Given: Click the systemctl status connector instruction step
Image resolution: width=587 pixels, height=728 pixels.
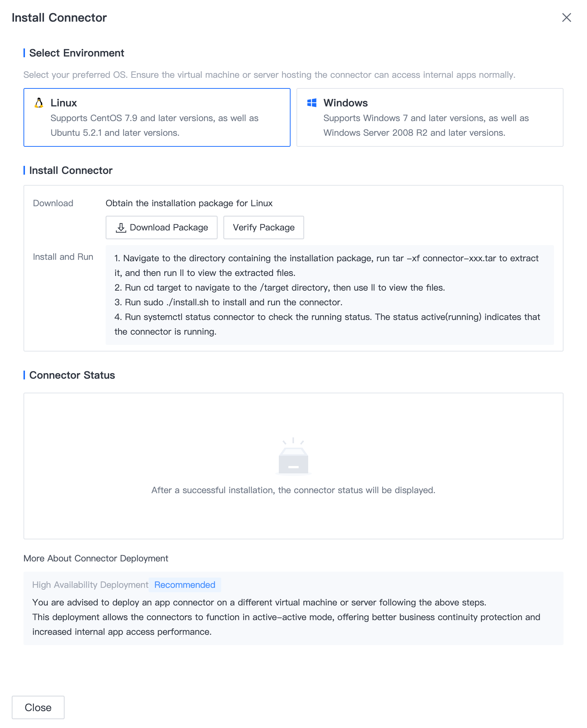Looking at the screenshot, I should click(327, 317).
